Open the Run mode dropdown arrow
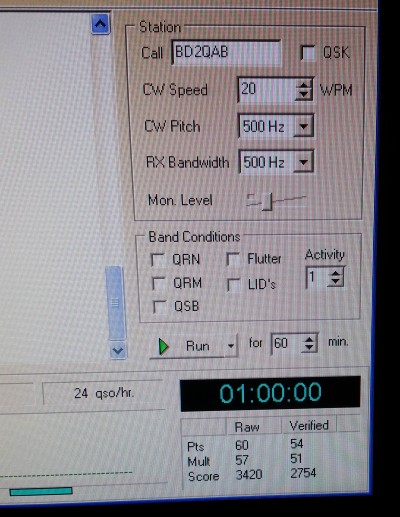The height and width of the screenshot is (517, 400). (x=231, y=346)
